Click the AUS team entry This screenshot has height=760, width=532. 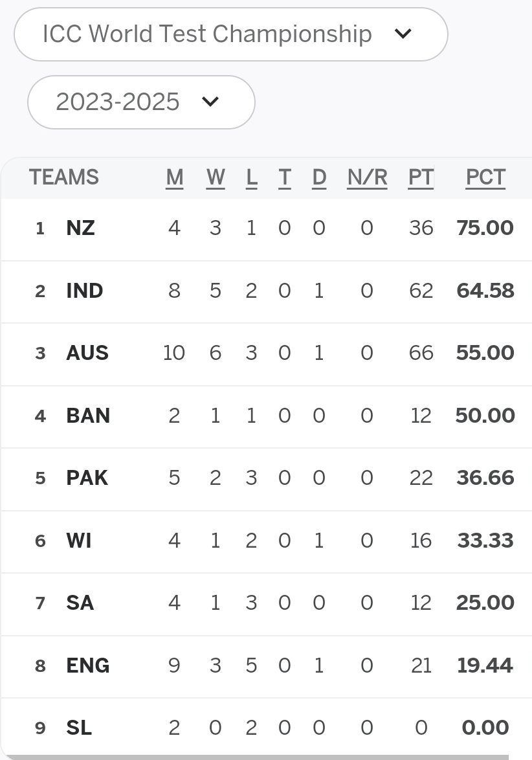click(x=87, y=353)
